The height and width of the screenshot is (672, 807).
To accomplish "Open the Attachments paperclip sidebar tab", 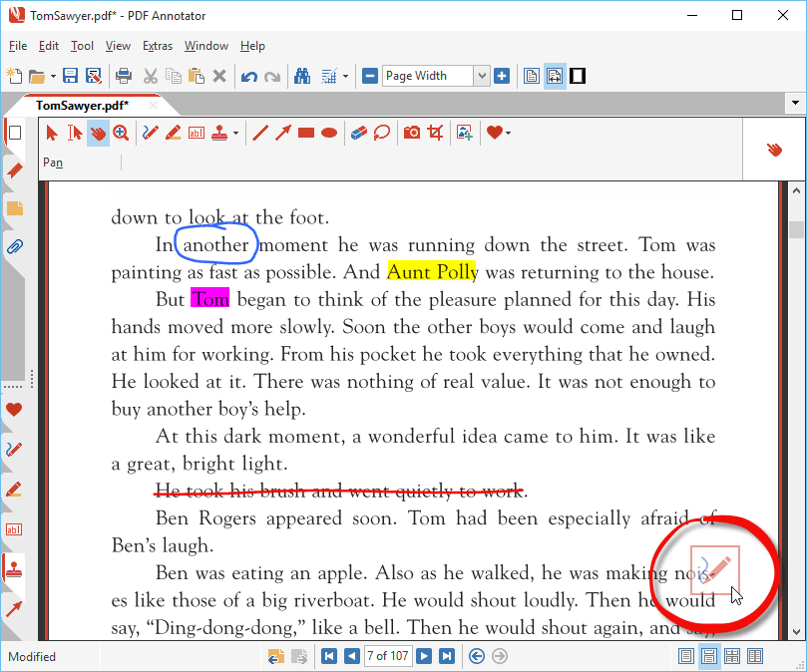I will tap(14, 247).
